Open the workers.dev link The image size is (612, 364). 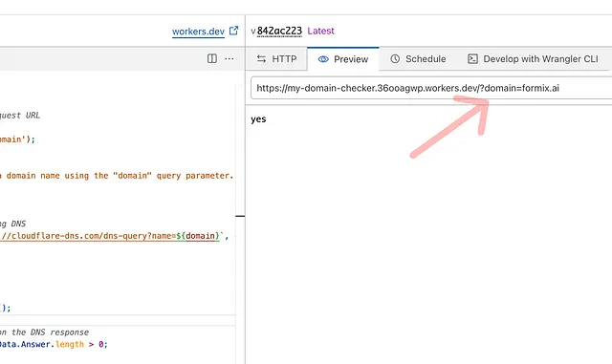click(x=198, y=32)
